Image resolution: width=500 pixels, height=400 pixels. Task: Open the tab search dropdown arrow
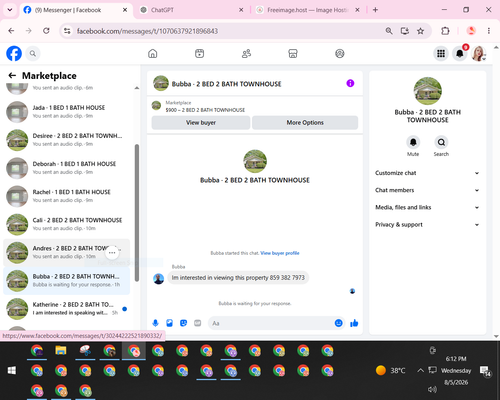pos(10,10)
